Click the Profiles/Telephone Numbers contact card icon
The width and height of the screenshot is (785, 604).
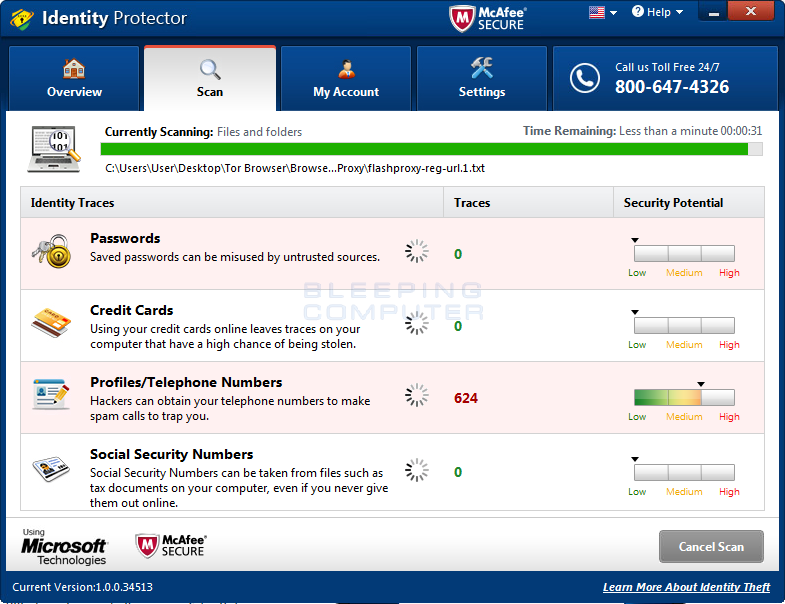(50, 394)
